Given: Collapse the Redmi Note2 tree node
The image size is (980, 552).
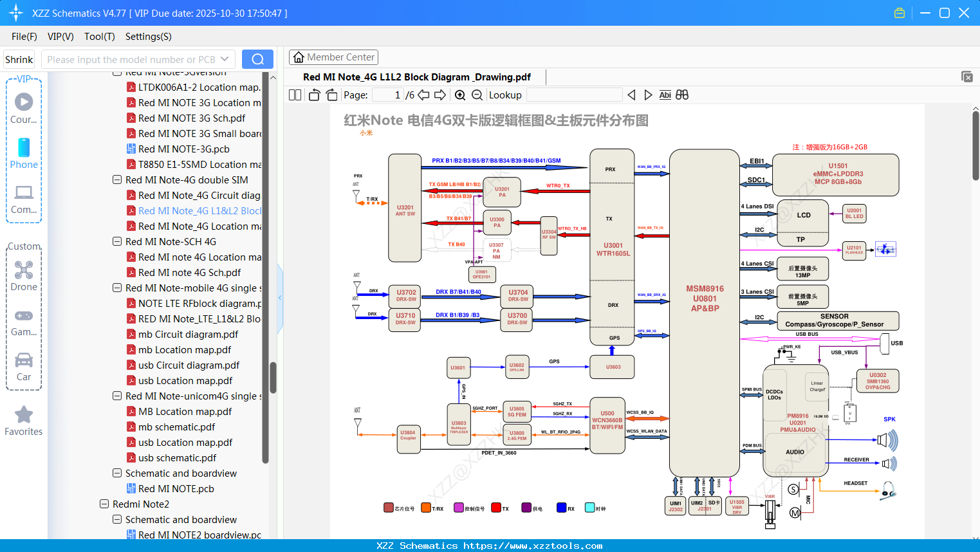Looking at the screenshot, I should pos(104,504).
